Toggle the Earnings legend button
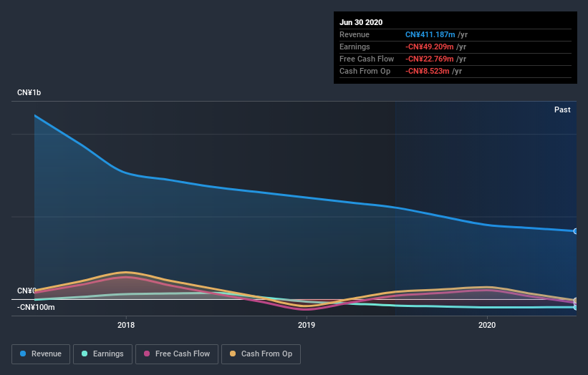 coord(102,354)
